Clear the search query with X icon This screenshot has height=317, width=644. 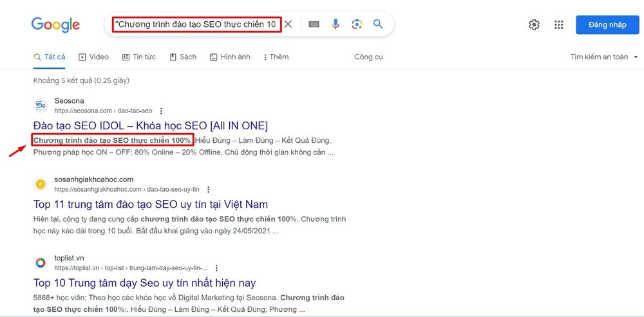point(289,24)
